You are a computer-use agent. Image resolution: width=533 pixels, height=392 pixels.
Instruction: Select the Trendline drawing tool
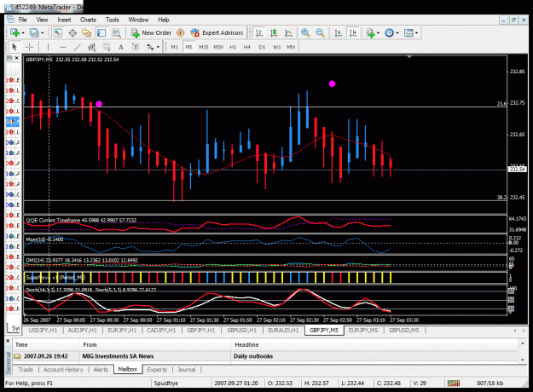(x=77, y=47)
